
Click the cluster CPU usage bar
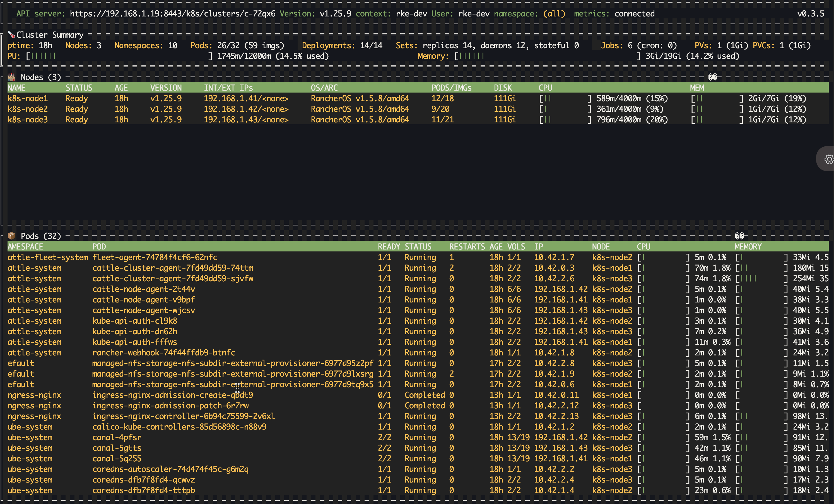click(119, 56)
